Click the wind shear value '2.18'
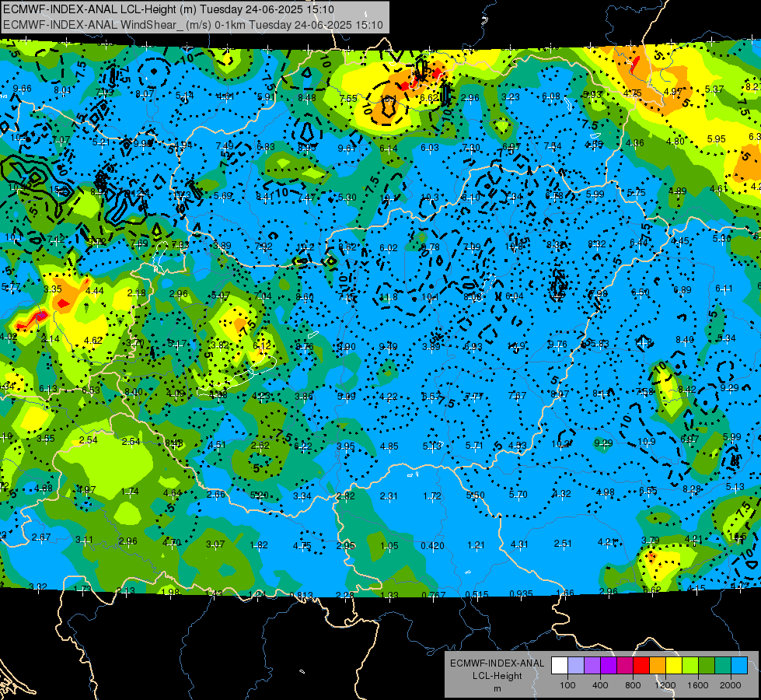The width and height of the screenshot is (761, 700). click(x=136, y=293)
